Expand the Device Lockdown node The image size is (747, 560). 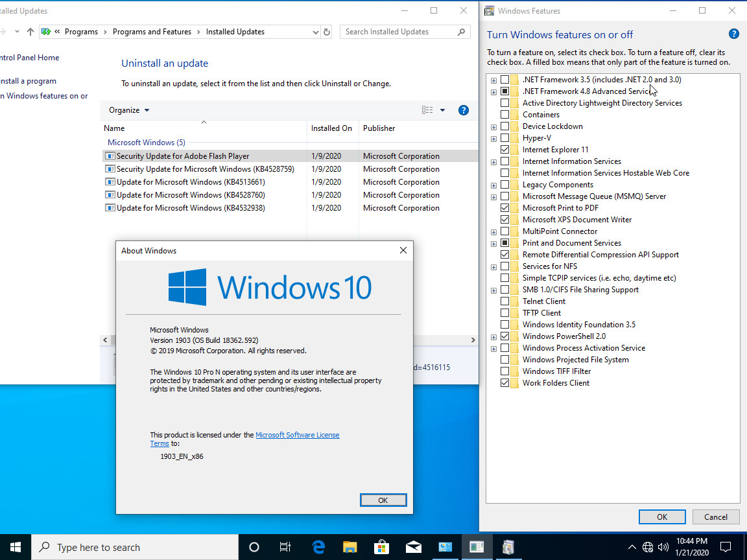(x=493, y=126)
